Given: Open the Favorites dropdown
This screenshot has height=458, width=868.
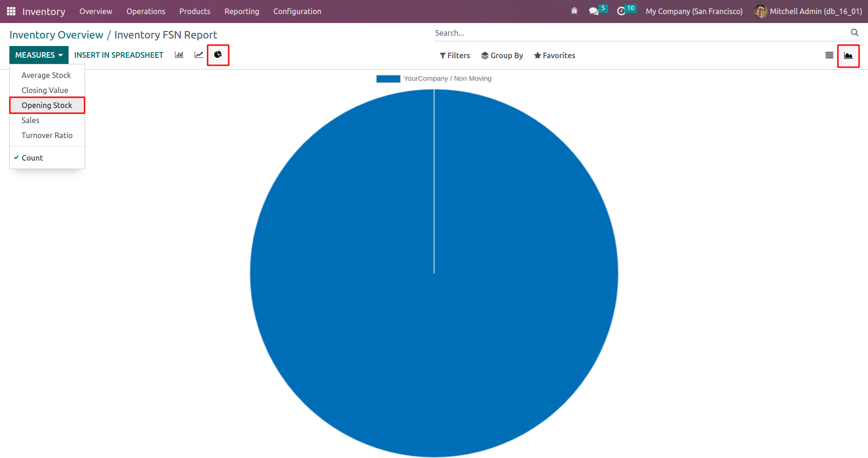Looking at the screenshot, I should point(555,55).
